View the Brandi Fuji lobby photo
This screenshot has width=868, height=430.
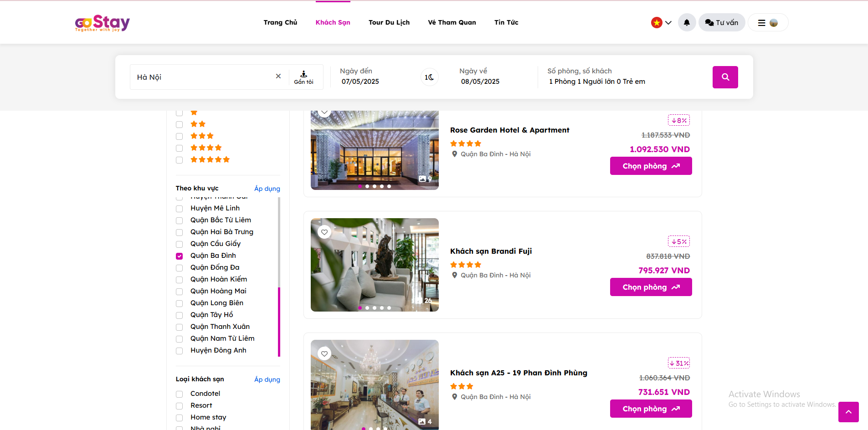point(375,265)
